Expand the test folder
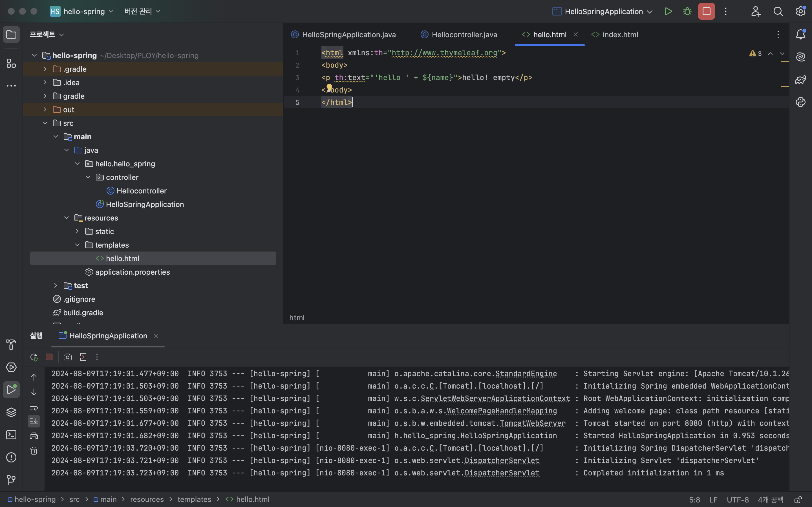This screenshot has width=812, height=507. [56, 285]
